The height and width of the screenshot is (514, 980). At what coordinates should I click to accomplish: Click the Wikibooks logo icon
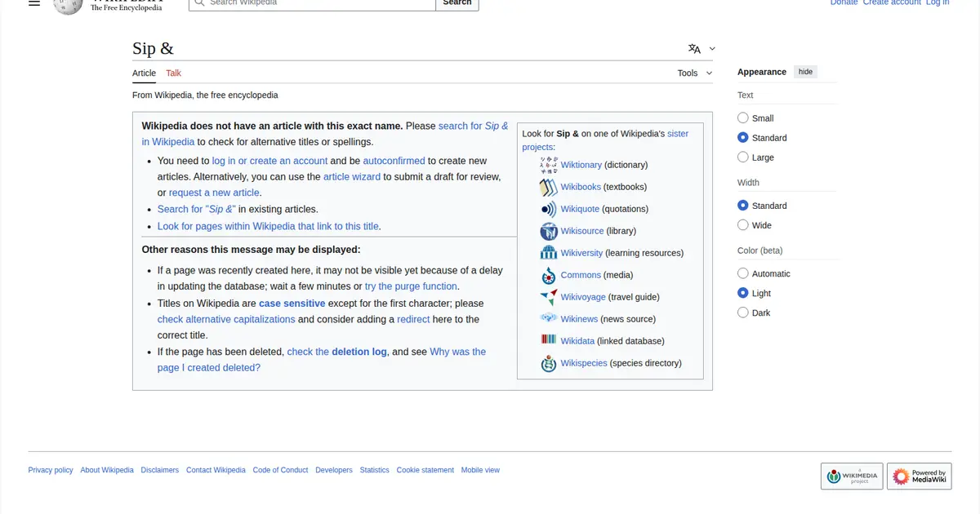pyautogui.click(x=548, y=188)
